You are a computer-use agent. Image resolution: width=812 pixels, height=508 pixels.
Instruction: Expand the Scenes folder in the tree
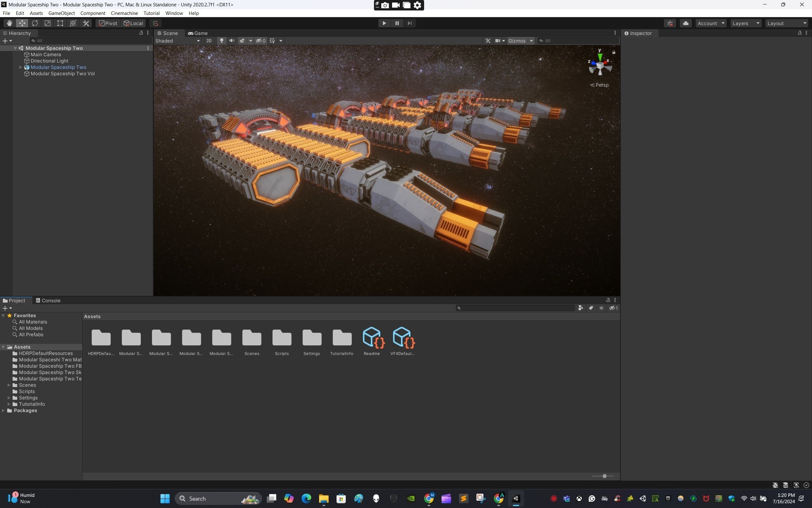click(x=9, y=385)
